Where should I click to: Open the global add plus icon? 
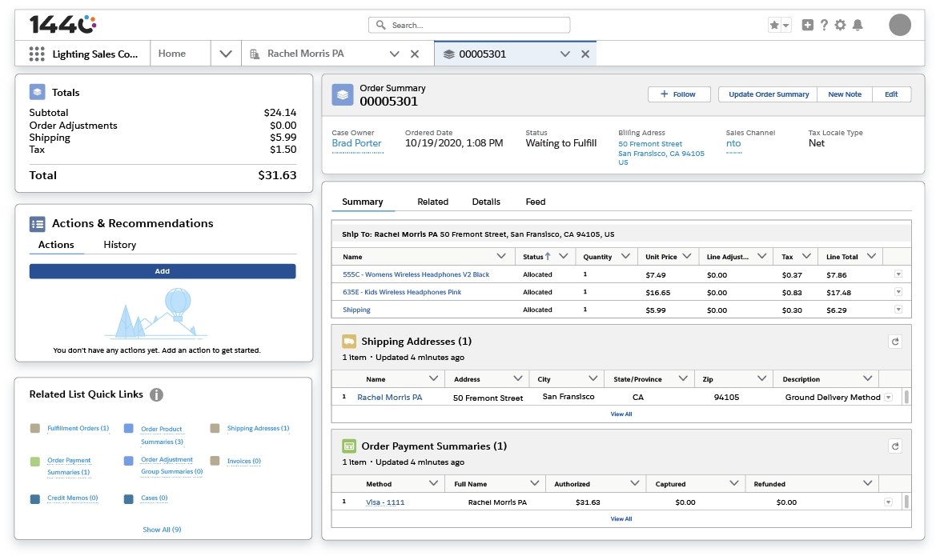coord(808,25)
